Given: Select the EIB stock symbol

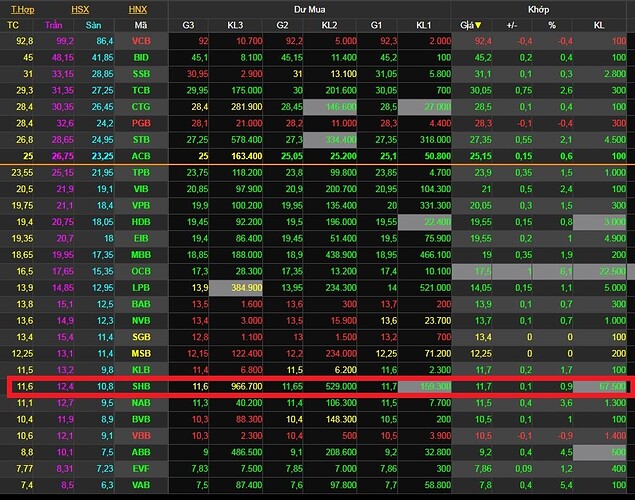Looking at the screenshot, I should pos(141,238).
